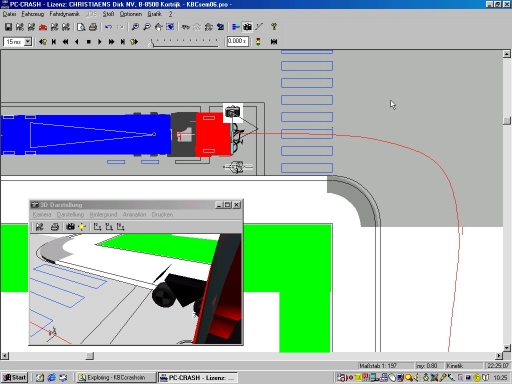This screenshot has height=384, width=512.
Task: Click first axis view icon in 3D window
Action: (97, 227)
